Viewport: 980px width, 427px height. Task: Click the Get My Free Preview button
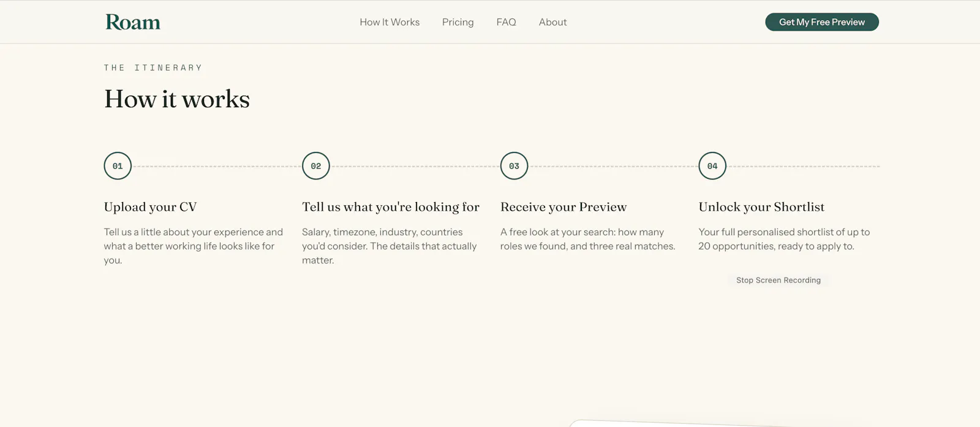[x=822, y=22]
